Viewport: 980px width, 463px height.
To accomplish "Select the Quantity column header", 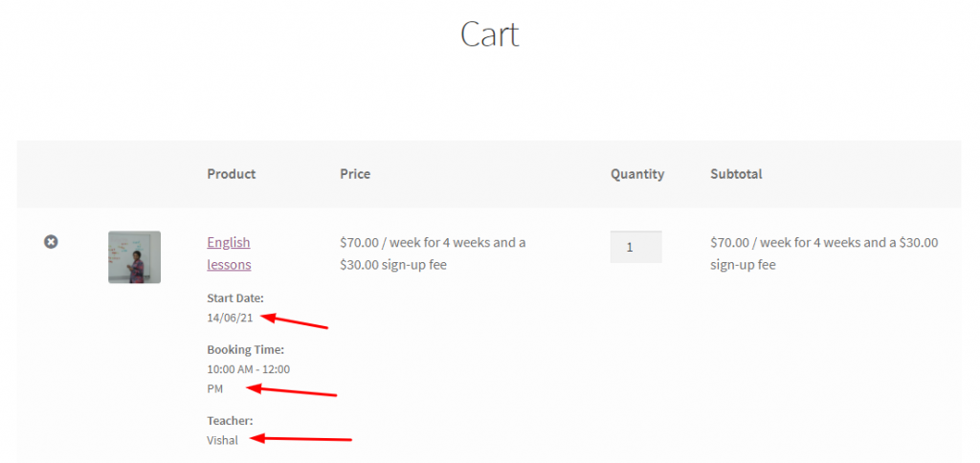I will click(x=636, y=174).
